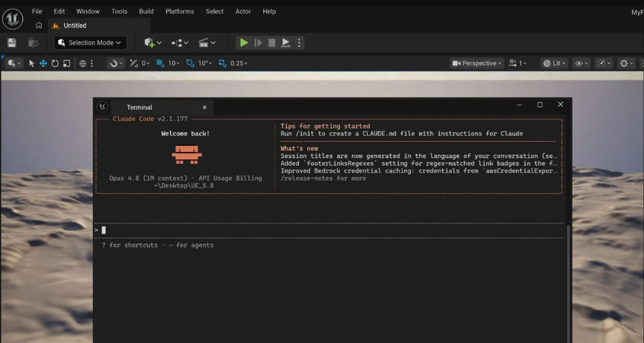Open the Platforms menu
This screenshot has width=644, height=343.
pyautogui.click(x=180, y=11)
